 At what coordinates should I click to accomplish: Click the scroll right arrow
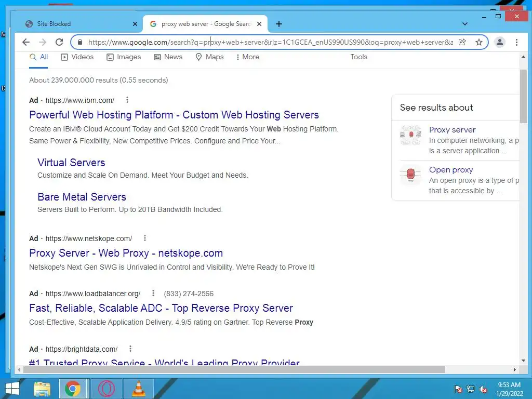coord(515,369)
